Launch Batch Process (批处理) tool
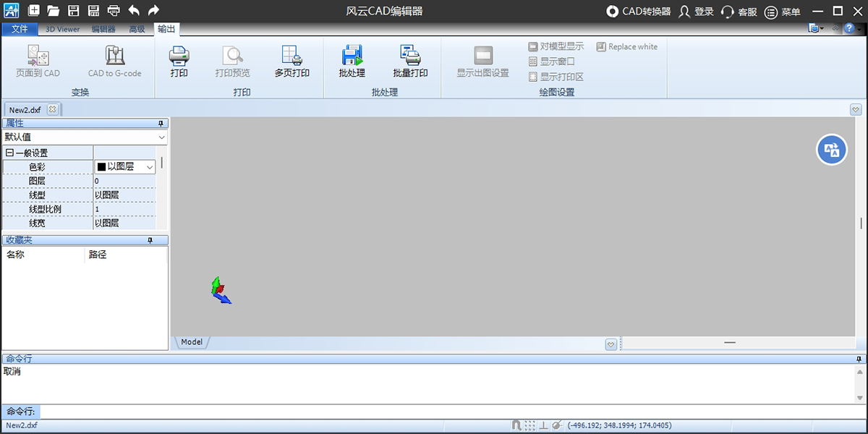The height and width of the screenshot is (434, 868). 352,61
